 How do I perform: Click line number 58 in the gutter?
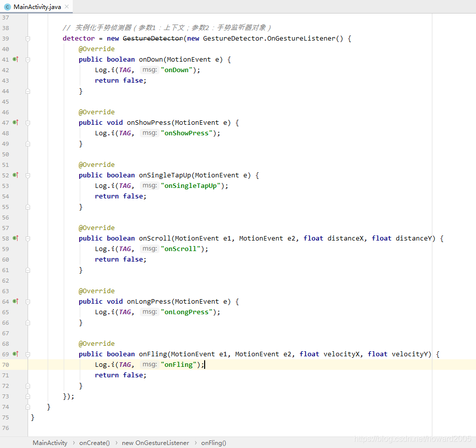click(6, 239)
